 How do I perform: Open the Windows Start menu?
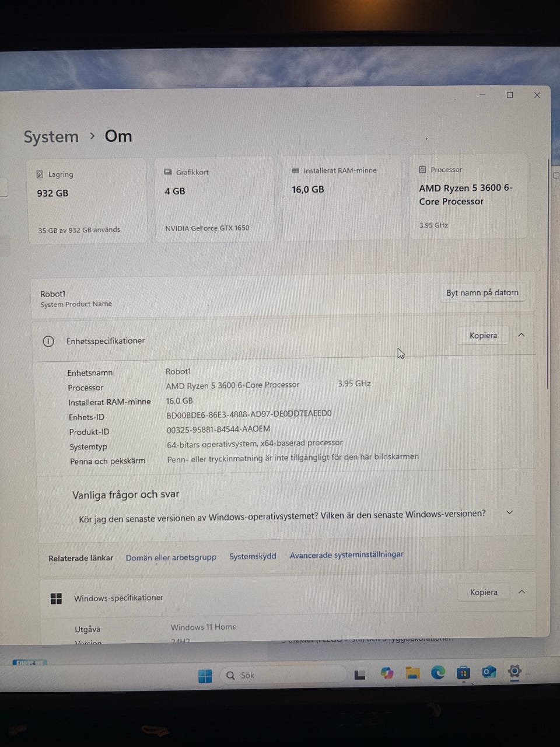tap(205, 676)
